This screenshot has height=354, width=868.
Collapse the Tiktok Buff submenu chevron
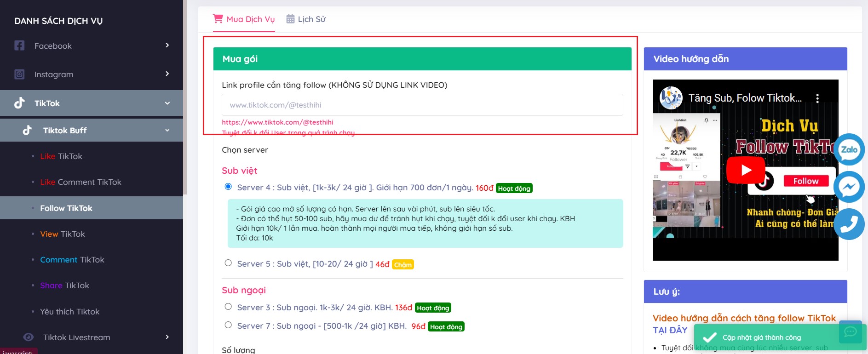point(167,130)
